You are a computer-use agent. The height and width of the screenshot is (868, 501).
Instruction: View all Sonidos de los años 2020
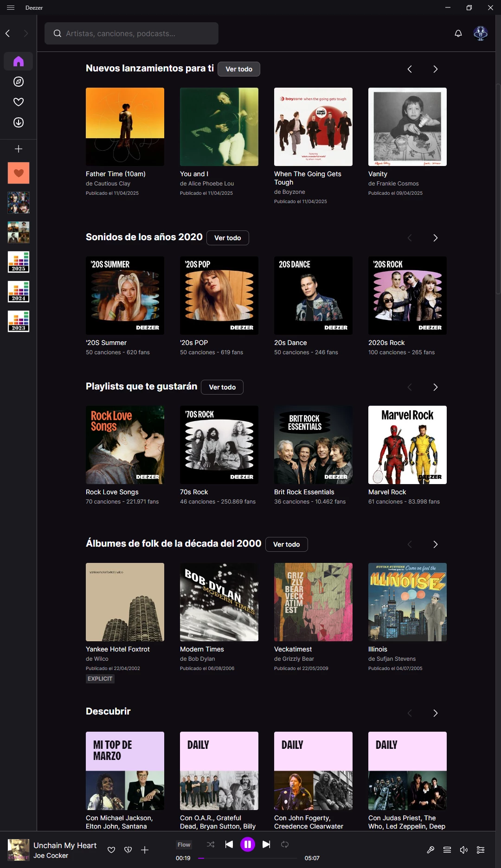(x=228, y=238)
